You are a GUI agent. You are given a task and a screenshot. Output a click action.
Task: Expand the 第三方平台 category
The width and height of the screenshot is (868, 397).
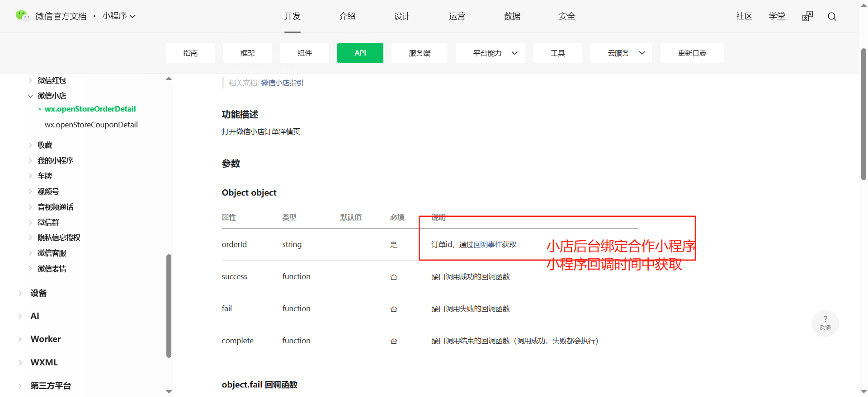(x=20, y=386)
